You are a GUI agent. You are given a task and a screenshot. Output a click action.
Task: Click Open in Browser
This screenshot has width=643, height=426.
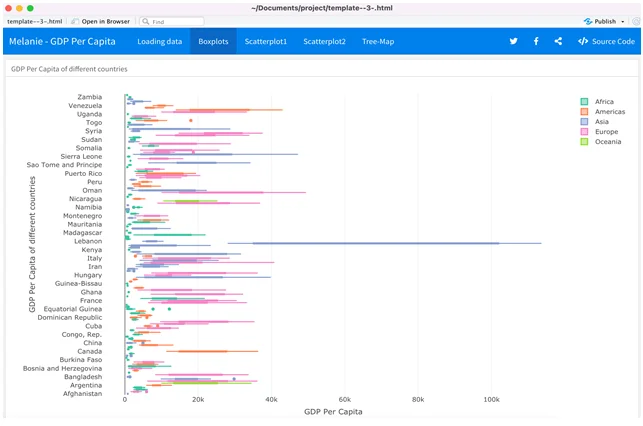[x=100, y=21]
